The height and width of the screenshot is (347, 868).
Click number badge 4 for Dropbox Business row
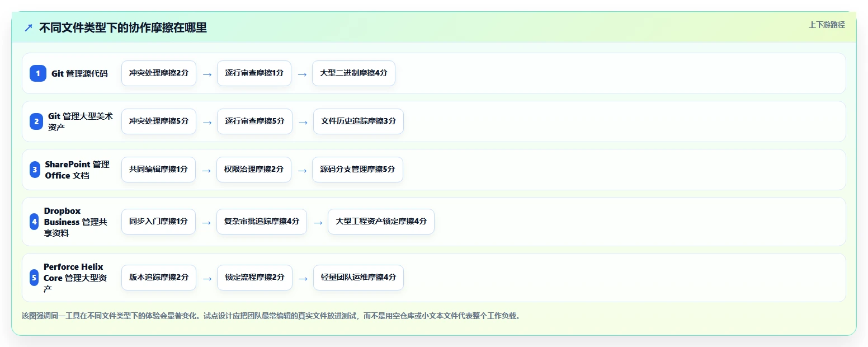point(34,222)
